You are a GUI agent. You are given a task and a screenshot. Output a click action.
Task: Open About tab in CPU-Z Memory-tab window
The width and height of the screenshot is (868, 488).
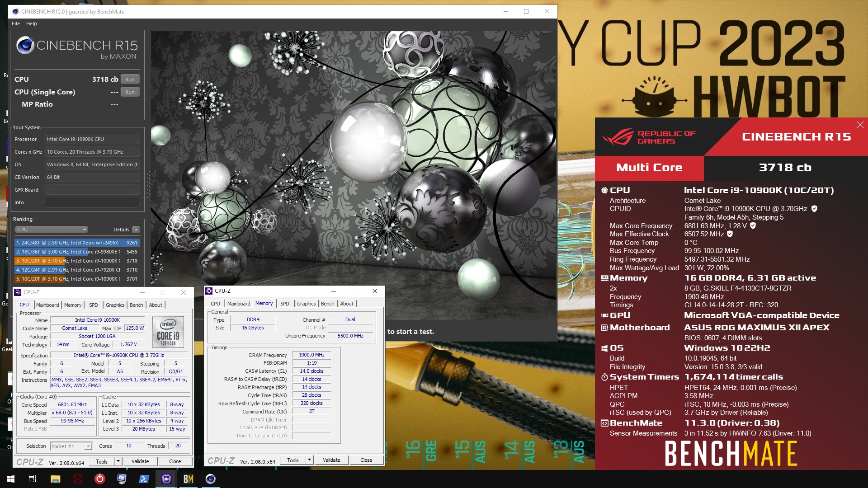pyautogui.click(x=347, y=304)
